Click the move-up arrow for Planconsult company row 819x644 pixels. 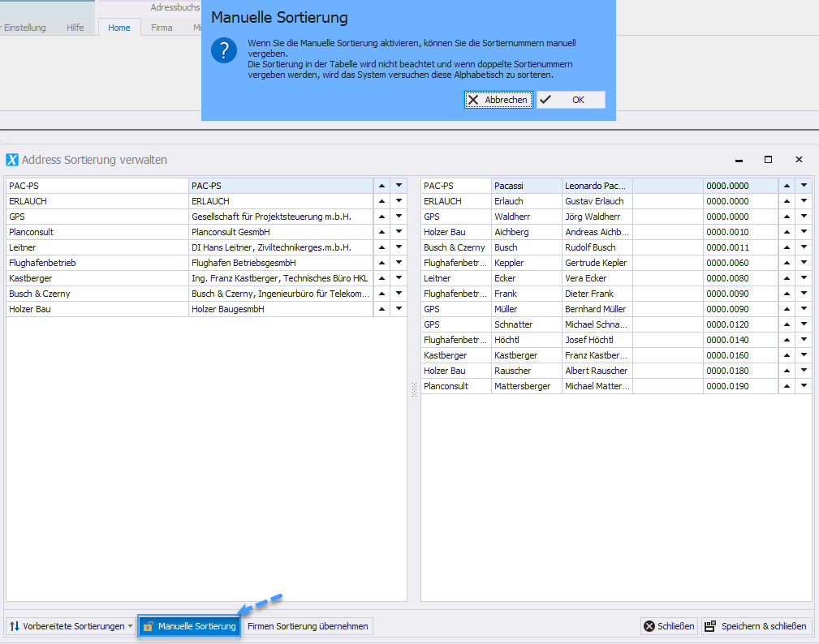pyautogui.click(x=381, y=232)
